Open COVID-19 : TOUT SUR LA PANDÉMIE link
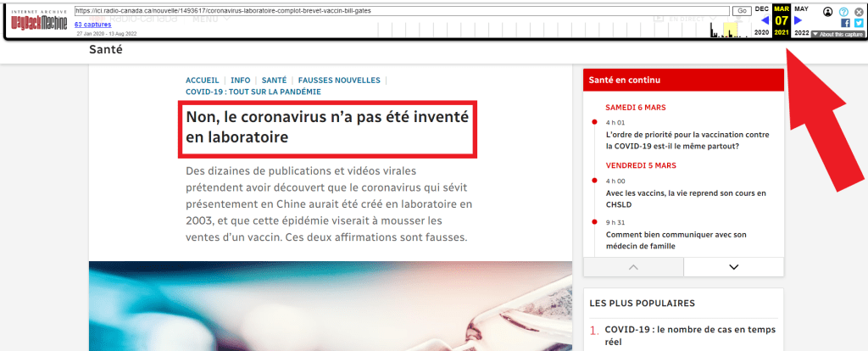 click(253, 92)
